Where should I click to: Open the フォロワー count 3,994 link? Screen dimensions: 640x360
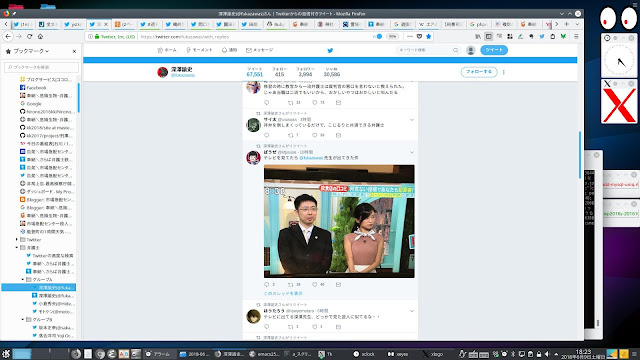tap(305, 72)
